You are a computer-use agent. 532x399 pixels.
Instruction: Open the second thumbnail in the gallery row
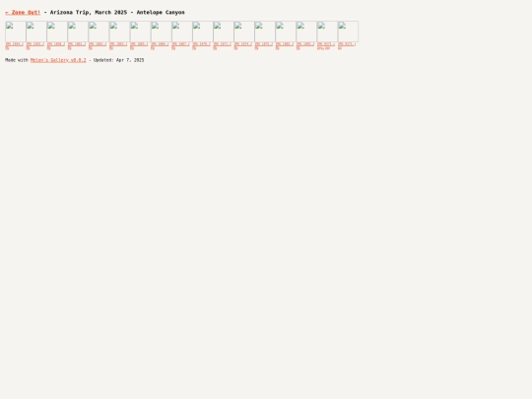click(x=36, y=32)
